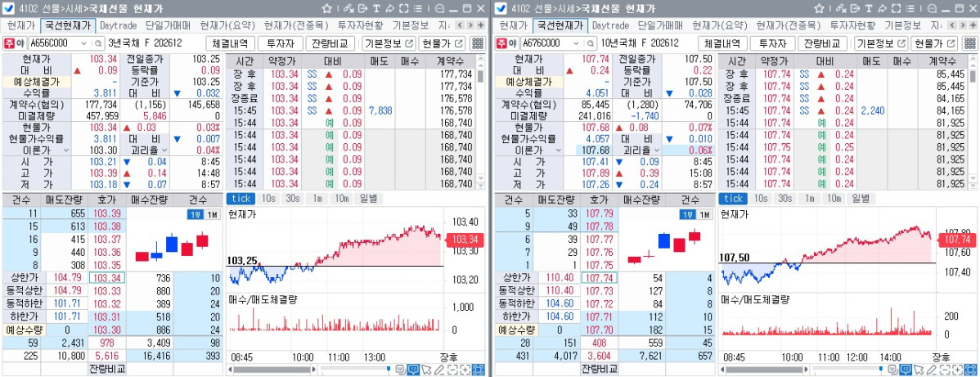Open 기본정보 popup button in left window

pos(389,43)
